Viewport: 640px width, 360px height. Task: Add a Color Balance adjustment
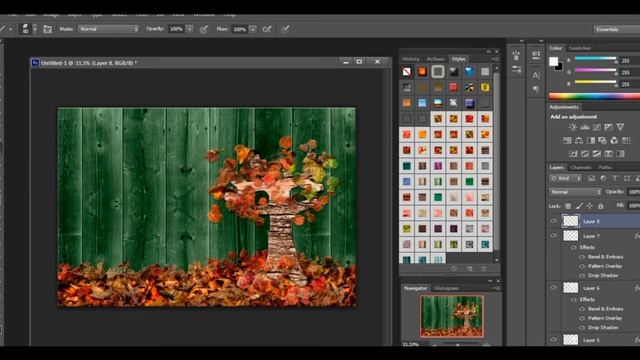click(579, 140)
